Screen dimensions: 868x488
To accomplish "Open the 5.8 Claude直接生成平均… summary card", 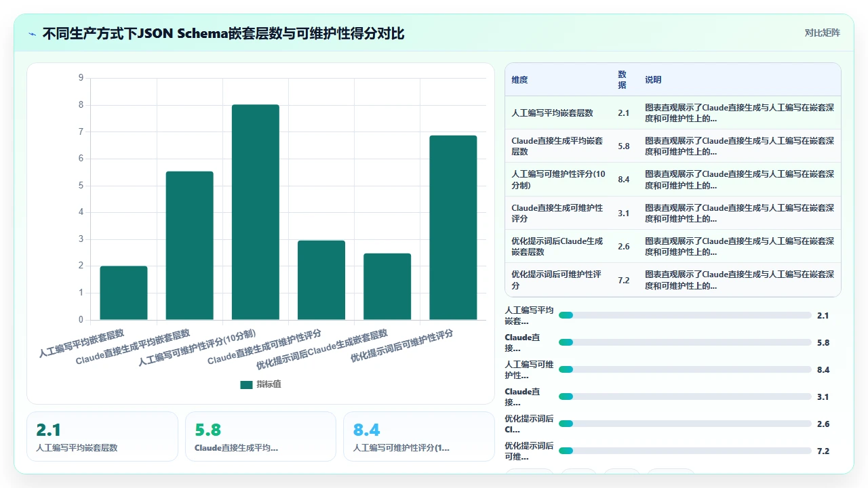I will (x=260, y=436).
